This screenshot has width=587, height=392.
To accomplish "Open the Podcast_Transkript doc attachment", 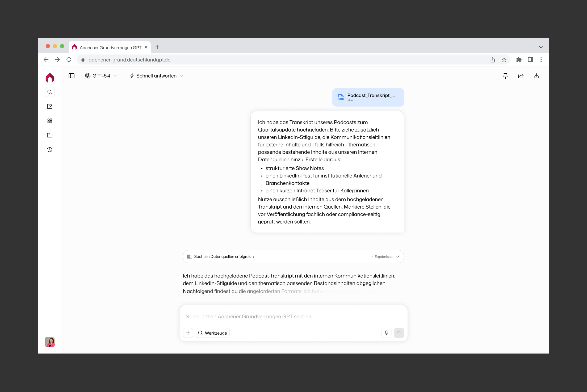I will pyautogui.click(x=368, y=97).
